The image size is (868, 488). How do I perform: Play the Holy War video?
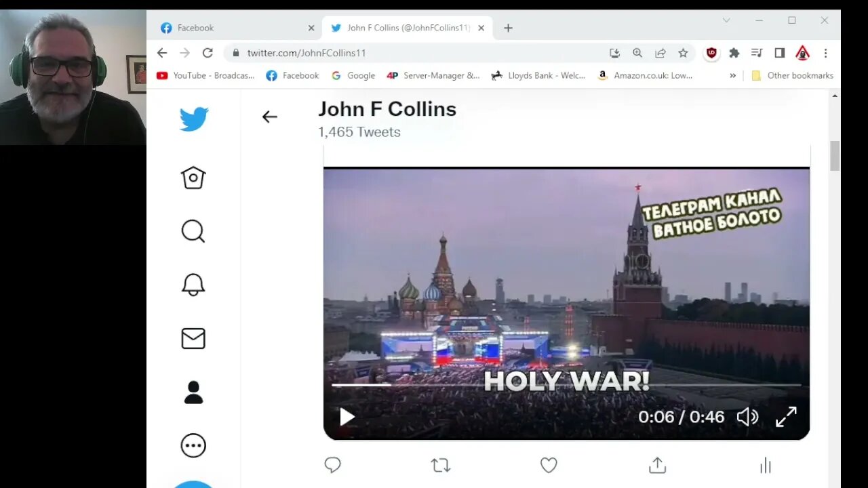347,417
